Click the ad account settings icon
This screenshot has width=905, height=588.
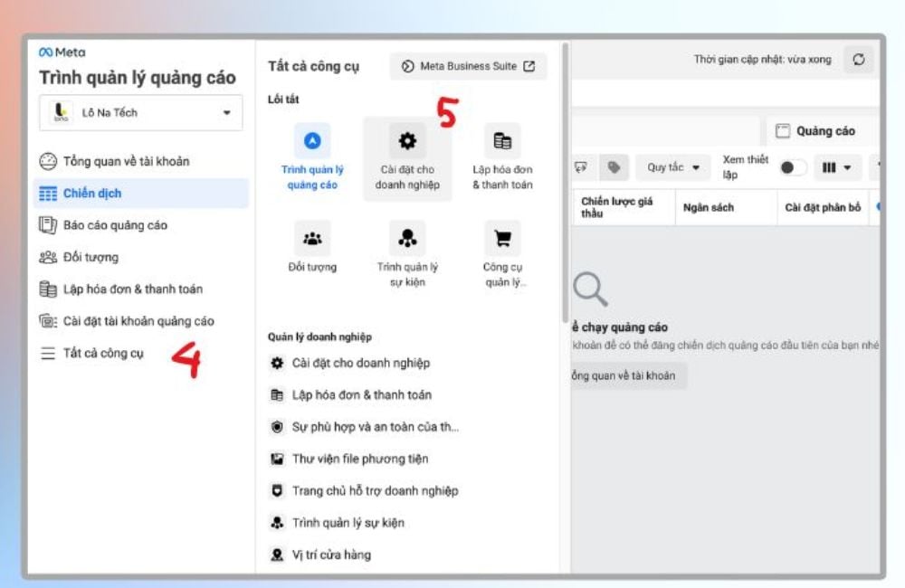point(48,321)
